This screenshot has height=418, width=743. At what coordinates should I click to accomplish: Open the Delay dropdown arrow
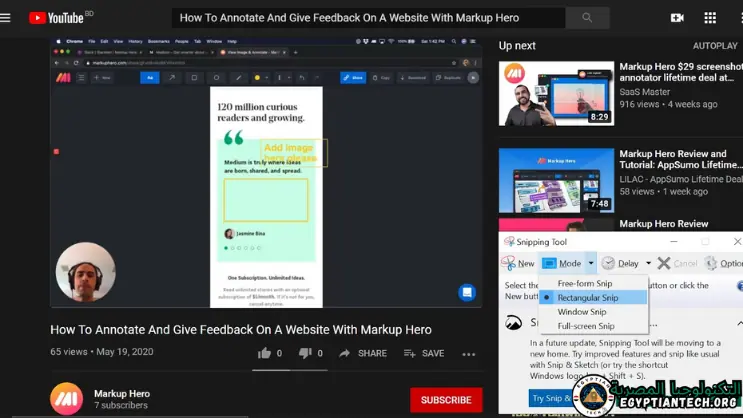pos(649,264)
